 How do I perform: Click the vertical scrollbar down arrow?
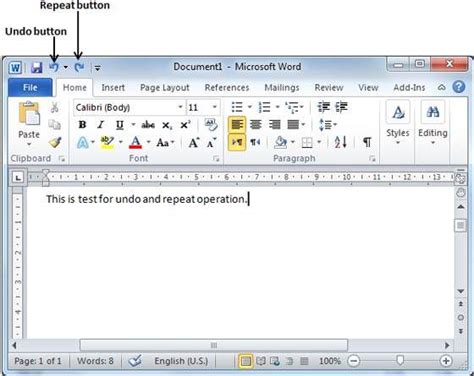point(461,291)
